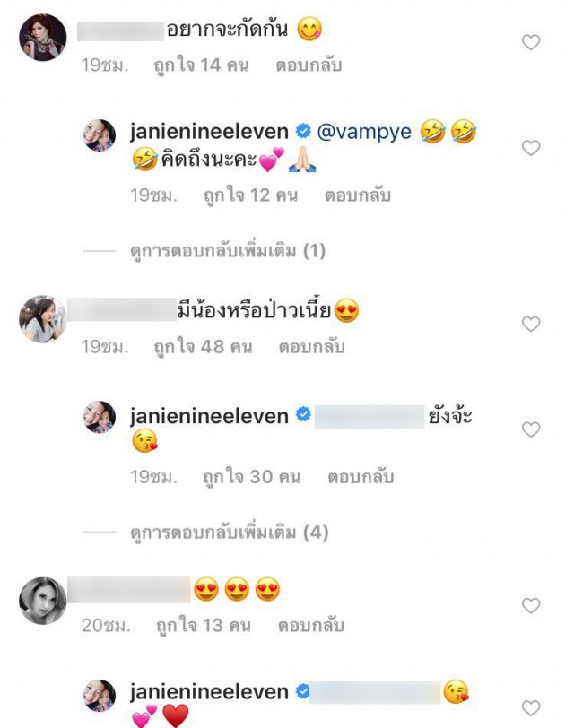Like the อยากจะกัดก้น comment with heart
574x728 pixels.
531,42
